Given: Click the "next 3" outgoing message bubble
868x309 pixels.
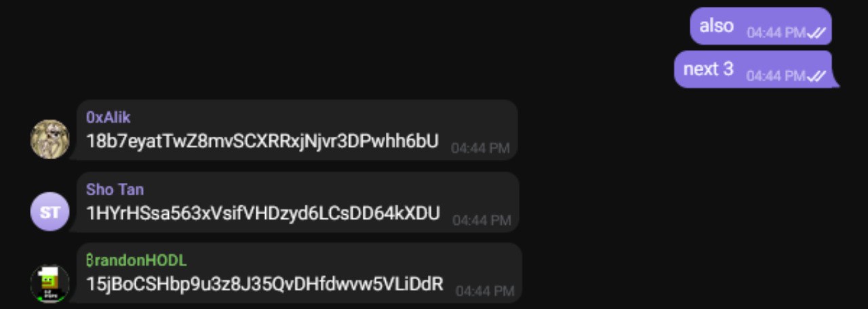Looking at the screenshot, I should [754, 69].
